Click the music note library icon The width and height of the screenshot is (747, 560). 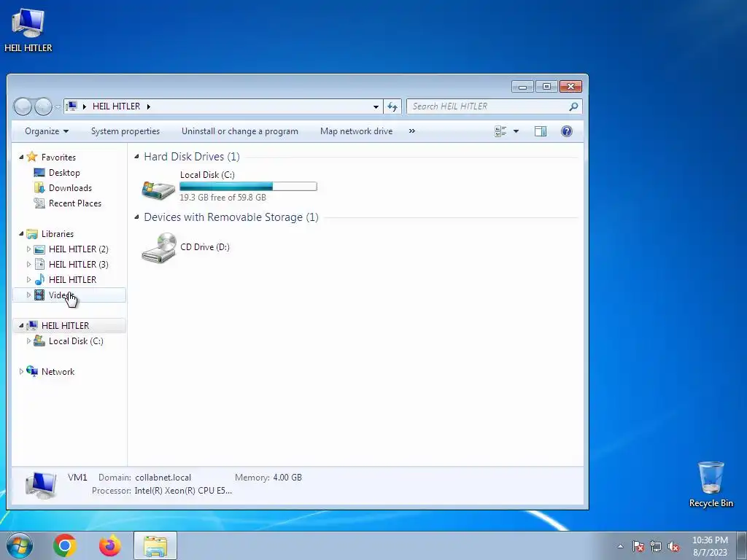coord(39,279)
